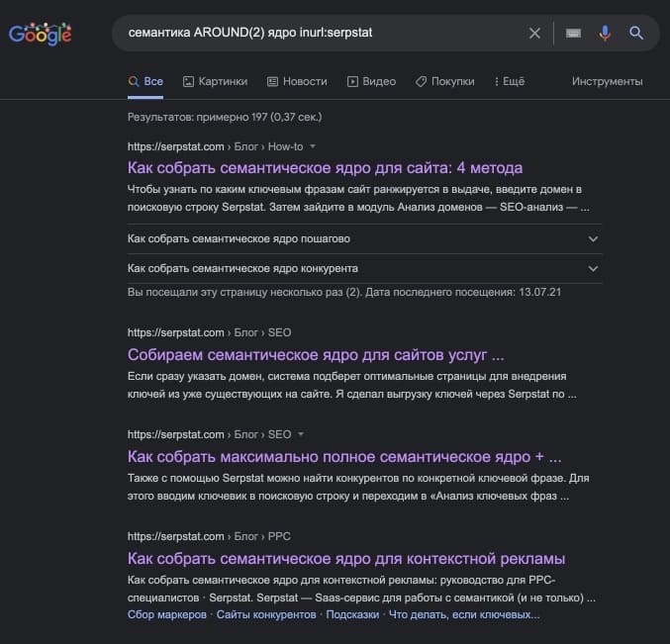Open Инструменты search tools
670x644 pixels.
tap(608, 81)
